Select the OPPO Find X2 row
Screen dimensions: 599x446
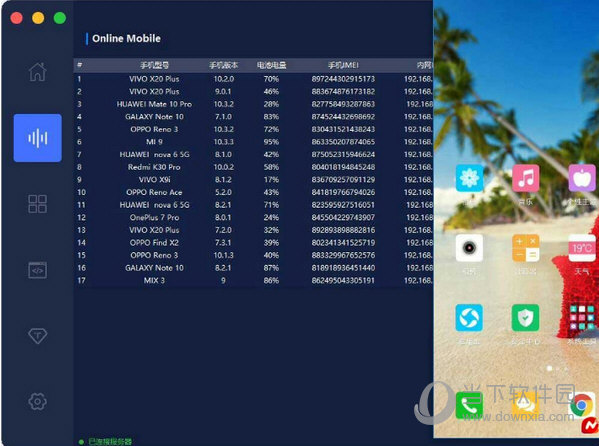click(253, 243)
